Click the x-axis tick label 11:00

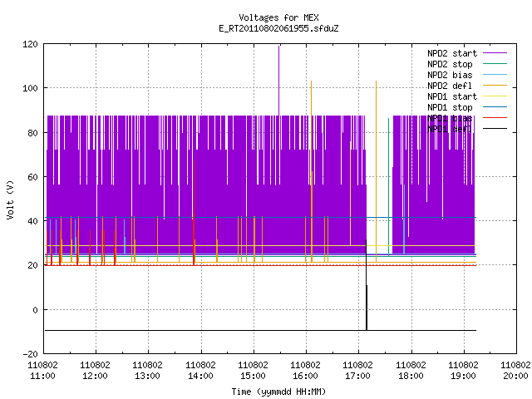[x=42, y=377]
